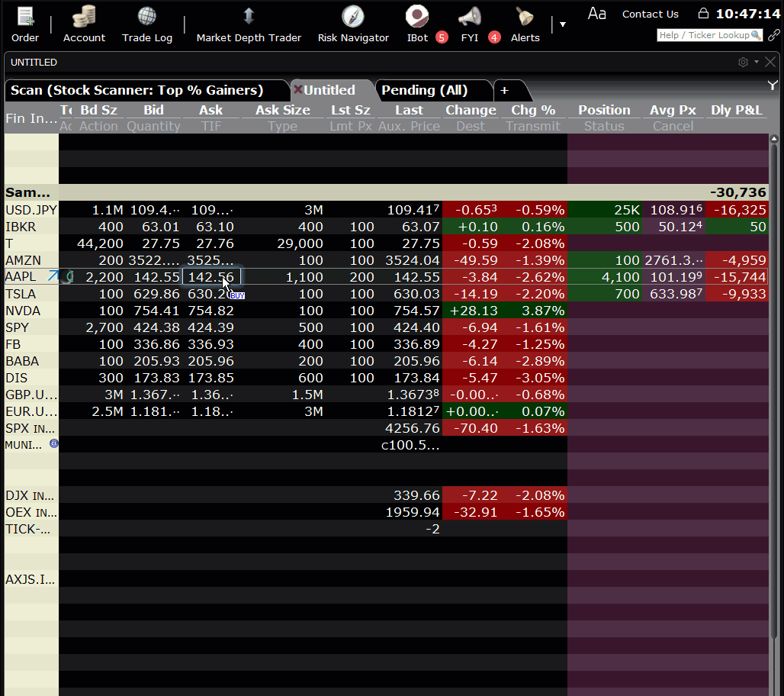The height and width of the screenshot is (696, 784).
Task: Click the blue info icon in MUNI row
Action: pos(54,443)
